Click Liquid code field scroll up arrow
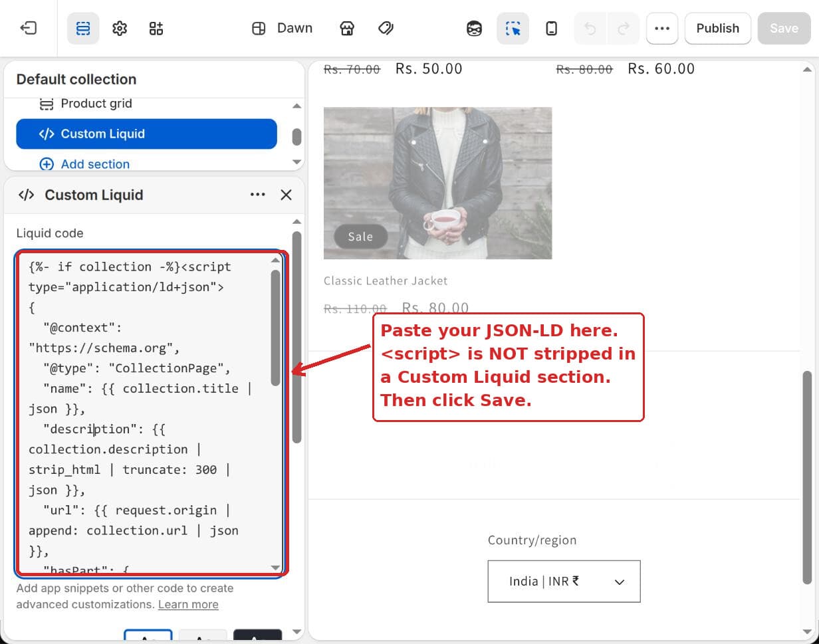 point(275,261)
